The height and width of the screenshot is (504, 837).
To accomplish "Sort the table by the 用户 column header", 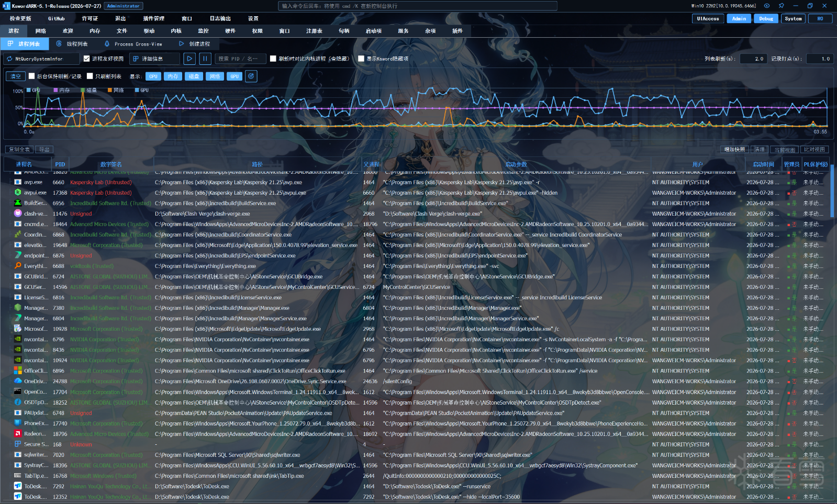I will point(698,164).
